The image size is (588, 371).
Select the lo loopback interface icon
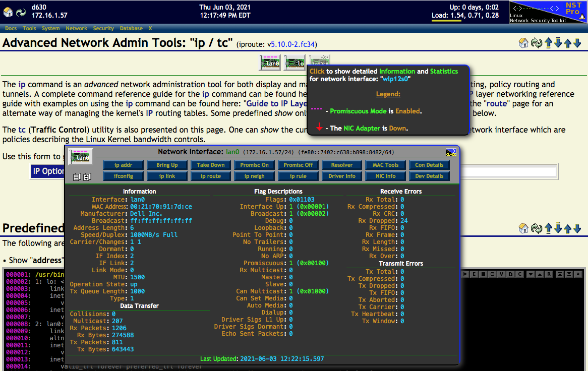click(x=294, y=63)
